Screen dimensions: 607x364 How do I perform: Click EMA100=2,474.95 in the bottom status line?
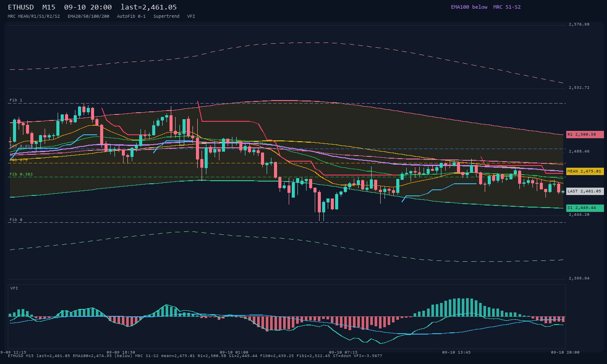(91, 356)
